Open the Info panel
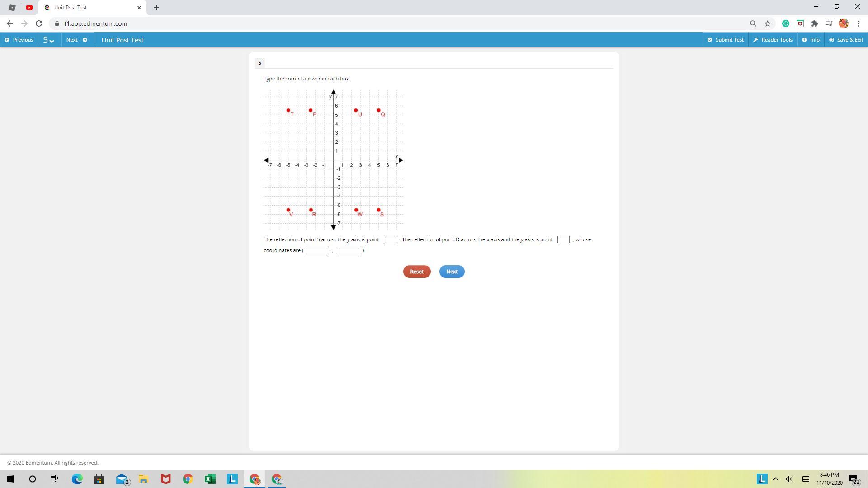The height and width of the screenshot is (488, 868). [x=811, y=40]
